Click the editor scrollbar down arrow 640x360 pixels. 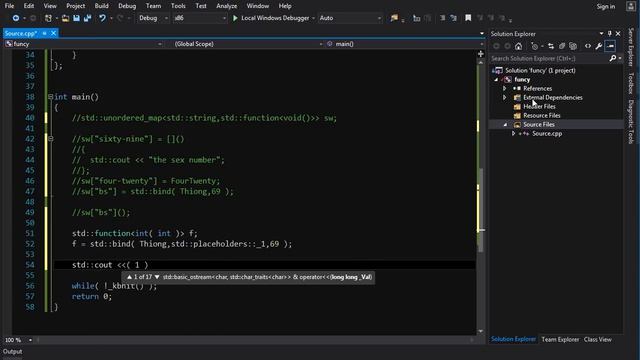480,331
